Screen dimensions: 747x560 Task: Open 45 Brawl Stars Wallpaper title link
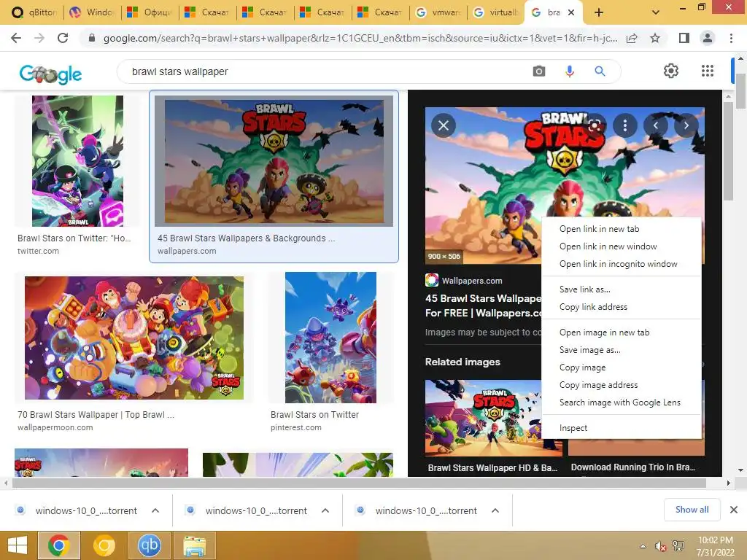tap(484, 306)
